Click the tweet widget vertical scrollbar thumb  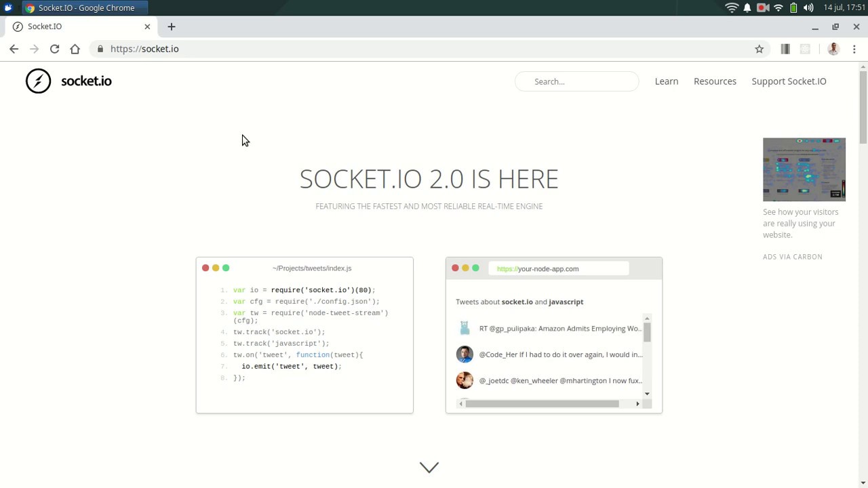pos(647,332)
